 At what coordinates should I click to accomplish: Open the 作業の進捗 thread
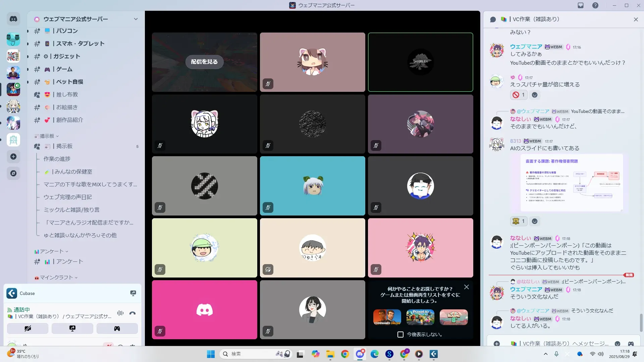click(57, 159)
